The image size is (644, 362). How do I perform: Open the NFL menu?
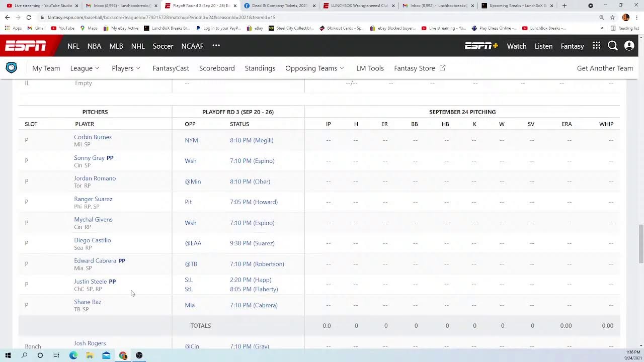[73, 46]
